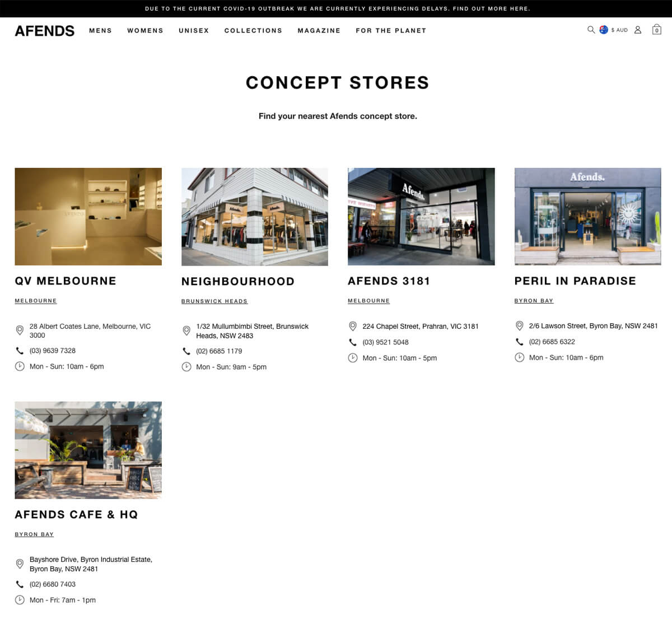Screen dimensions: 672x629
Task: Open the QV Melbourne store photo
Action: tap(88, 217)
